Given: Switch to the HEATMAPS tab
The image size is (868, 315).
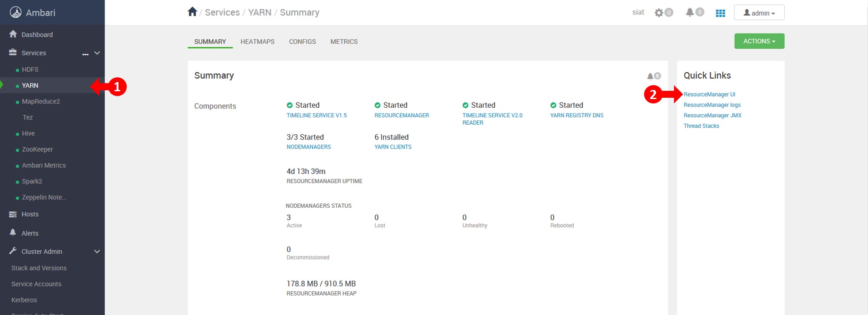Looking at the screenshot, I should 257,42.
